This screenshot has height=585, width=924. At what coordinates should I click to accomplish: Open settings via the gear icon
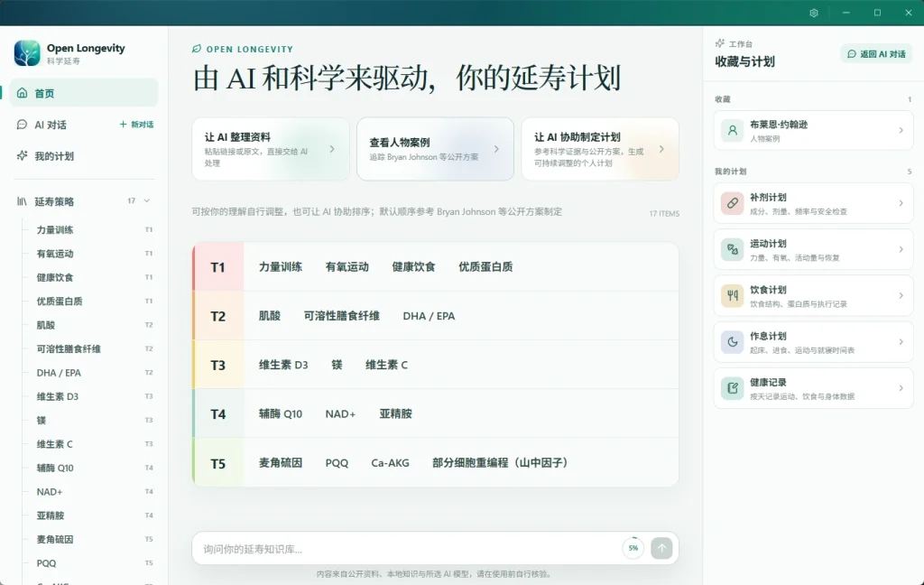pos(814,13)
